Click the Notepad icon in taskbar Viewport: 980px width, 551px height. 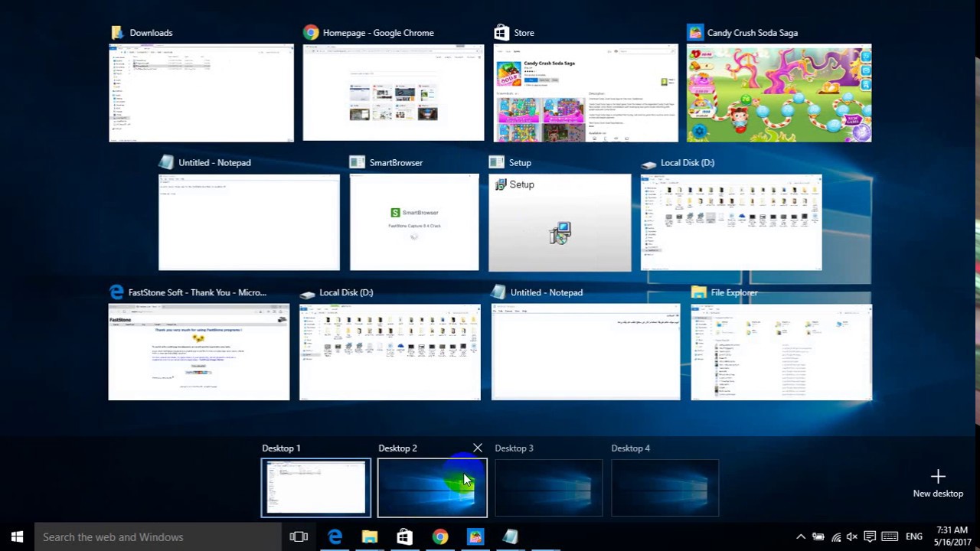(510, 537)
